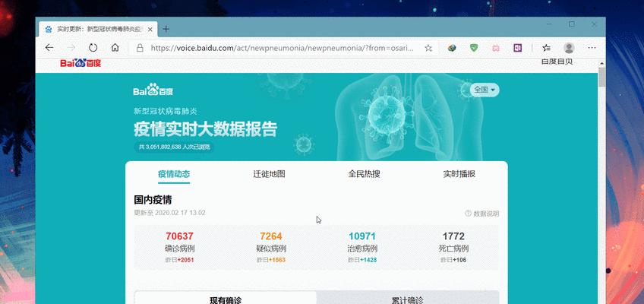Click the 死亡病例 label

(453, 249)
